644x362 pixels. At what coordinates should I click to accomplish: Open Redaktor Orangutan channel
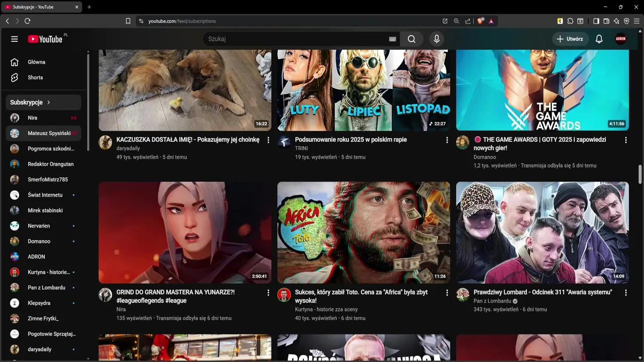pyautogui.click(x=43, y=164)
